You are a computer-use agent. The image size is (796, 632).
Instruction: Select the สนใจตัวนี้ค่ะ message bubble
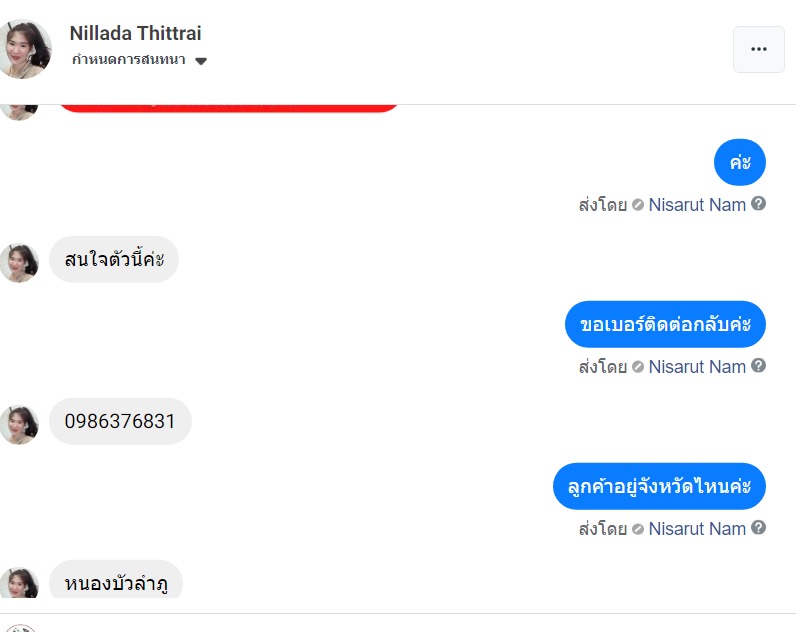click(x=114, y=260)
